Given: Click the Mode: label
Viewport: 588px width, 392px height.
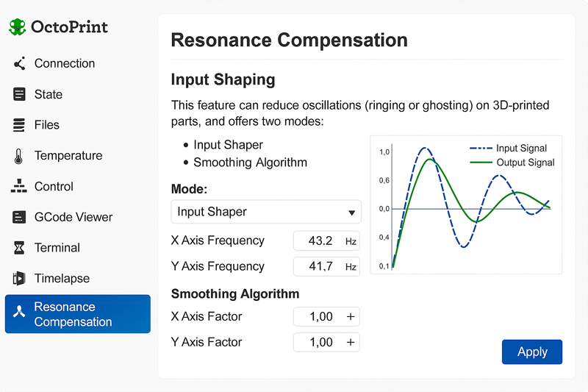Looking at the screenshot, I should (x=189, y=189).
